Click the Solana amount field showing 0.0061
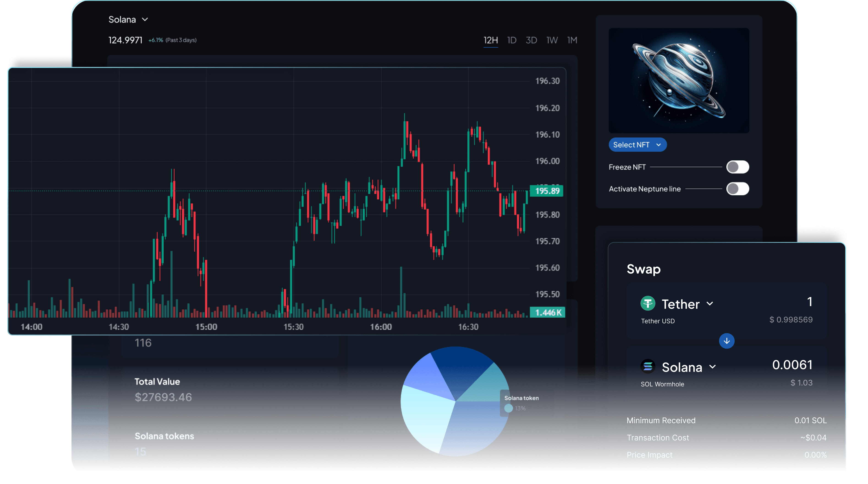This screenshot has width=868, height=484. (x=792, y=365)
